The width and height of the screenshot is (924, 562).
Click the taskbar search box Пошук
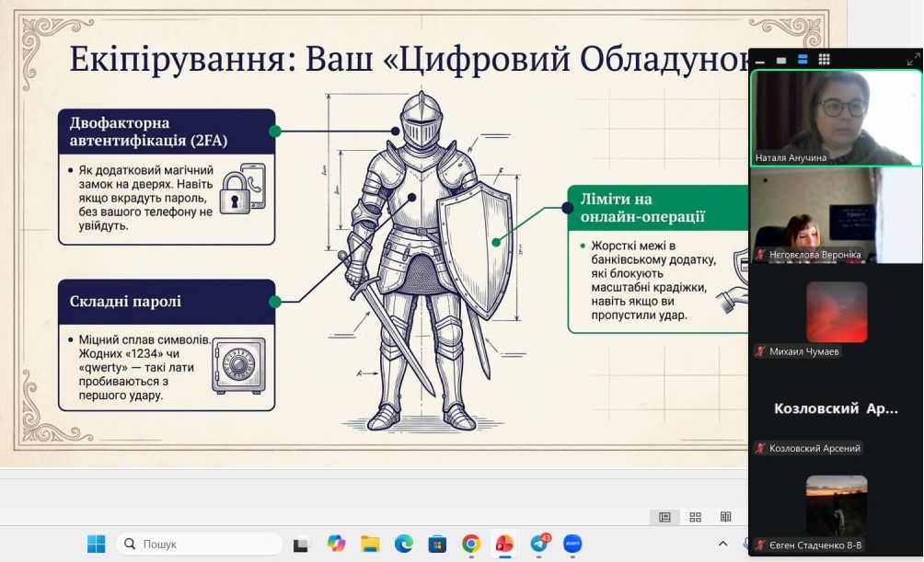pyautogui.click(x=199, y=544)
